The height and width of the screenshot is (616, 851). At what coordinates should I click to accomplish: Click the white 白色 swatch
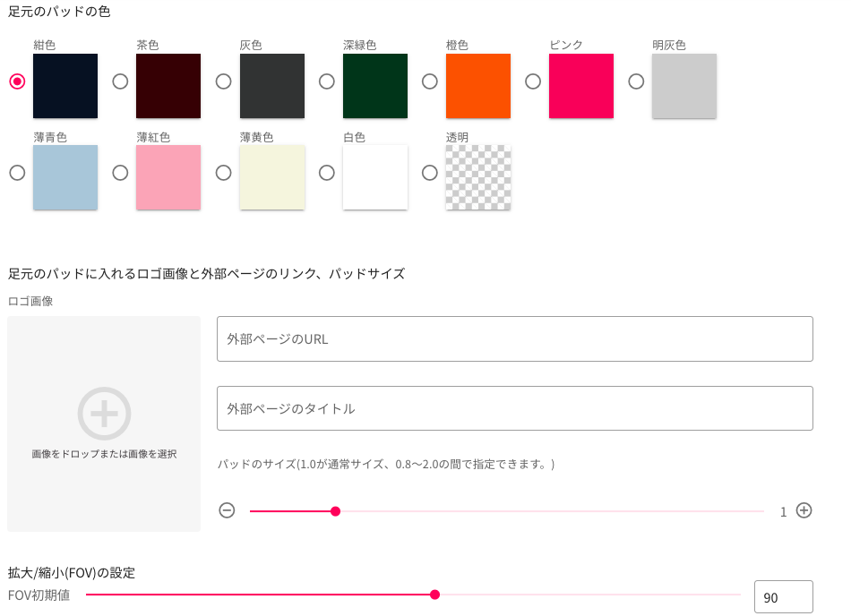[375, 177]
